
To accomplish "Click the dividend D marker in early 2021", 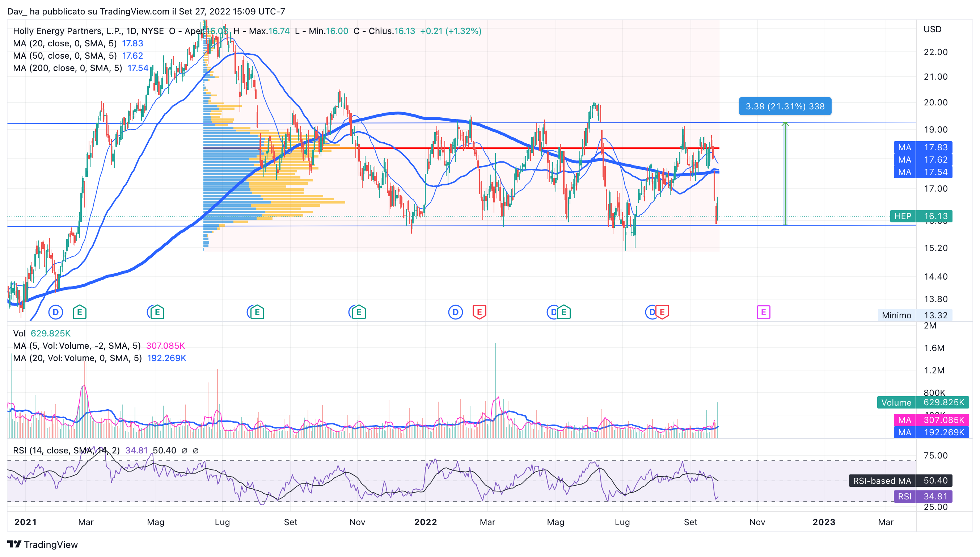I will [56, 312].
